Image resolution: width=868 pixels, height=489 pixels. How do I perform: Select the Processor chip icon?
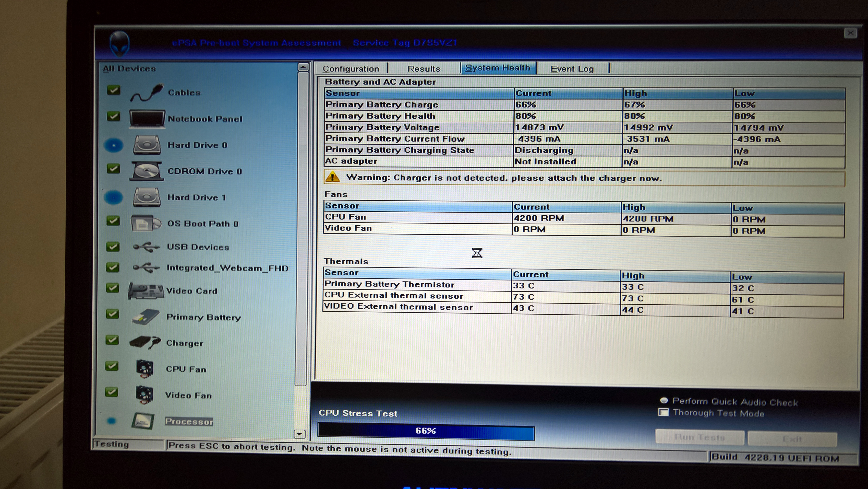(x=143, y=421)
